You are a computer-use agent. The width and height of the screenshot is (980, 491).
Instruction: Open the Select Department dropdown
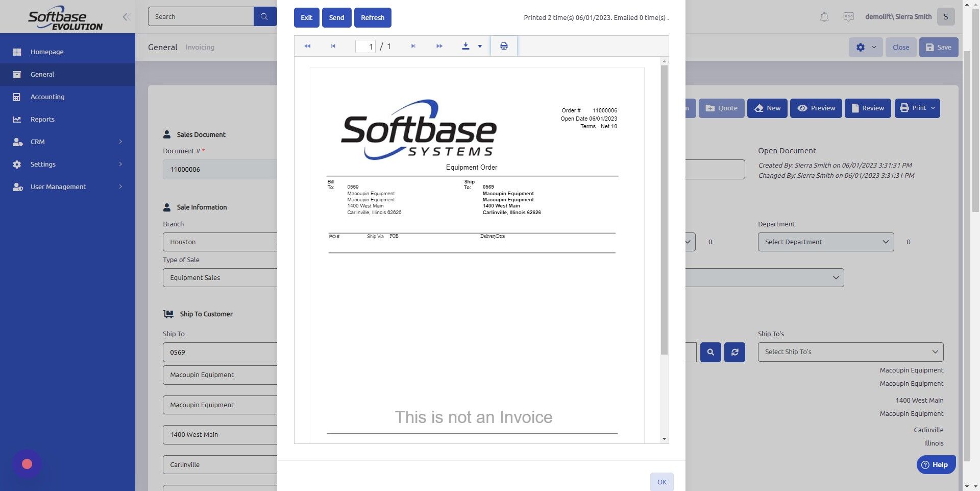coord(826,242)
